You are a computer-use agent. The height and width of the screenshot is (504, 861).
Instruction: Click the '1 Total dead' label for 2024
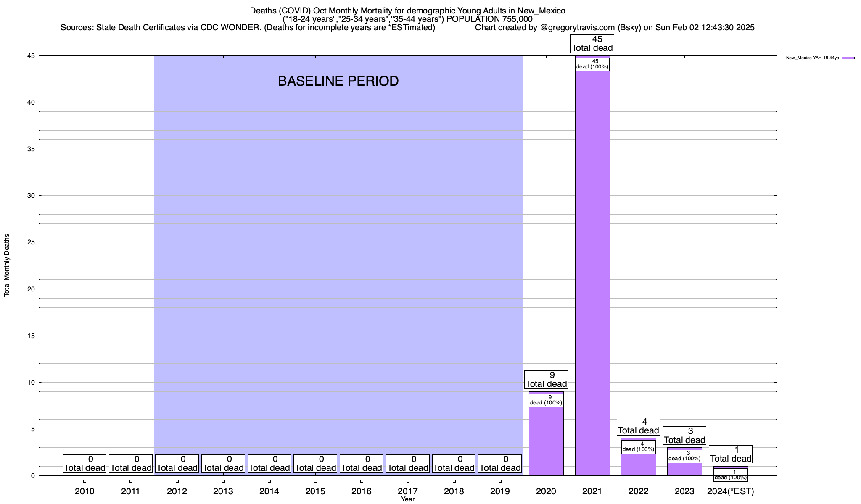tap(730, 454)
